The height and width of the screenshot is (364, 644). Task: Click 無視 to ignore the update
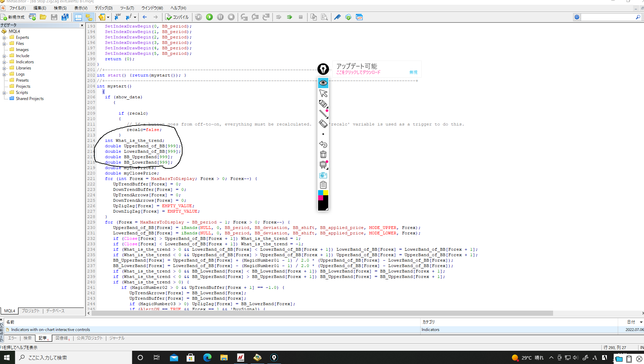click(x=413, y=72)
